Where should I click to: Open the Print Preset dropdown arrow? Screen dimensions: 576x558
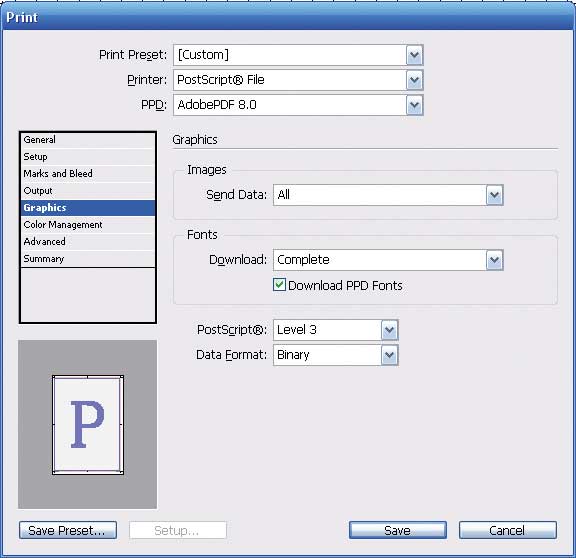414,55
